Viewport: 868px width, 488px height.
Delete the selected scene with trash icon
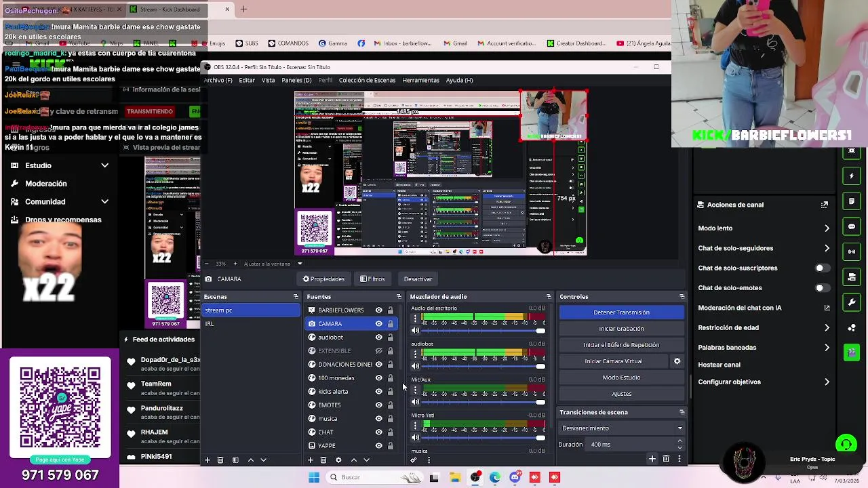(x=220, y=460)
